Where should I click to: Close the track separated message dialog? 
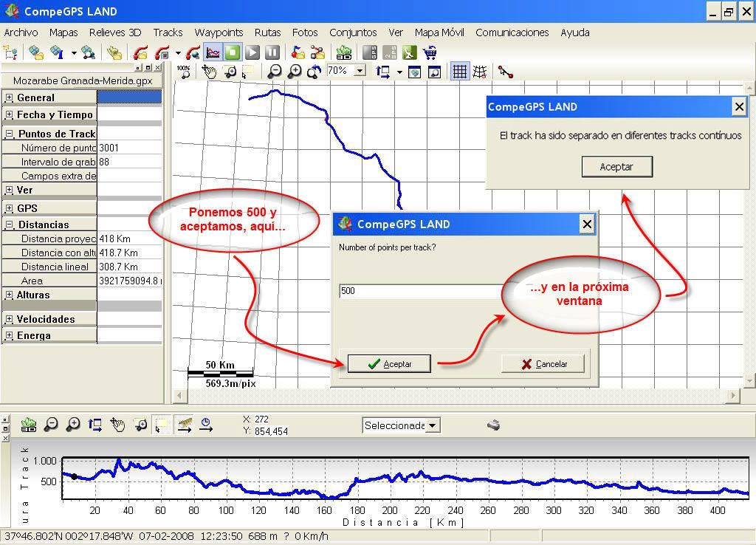point(739,106)
